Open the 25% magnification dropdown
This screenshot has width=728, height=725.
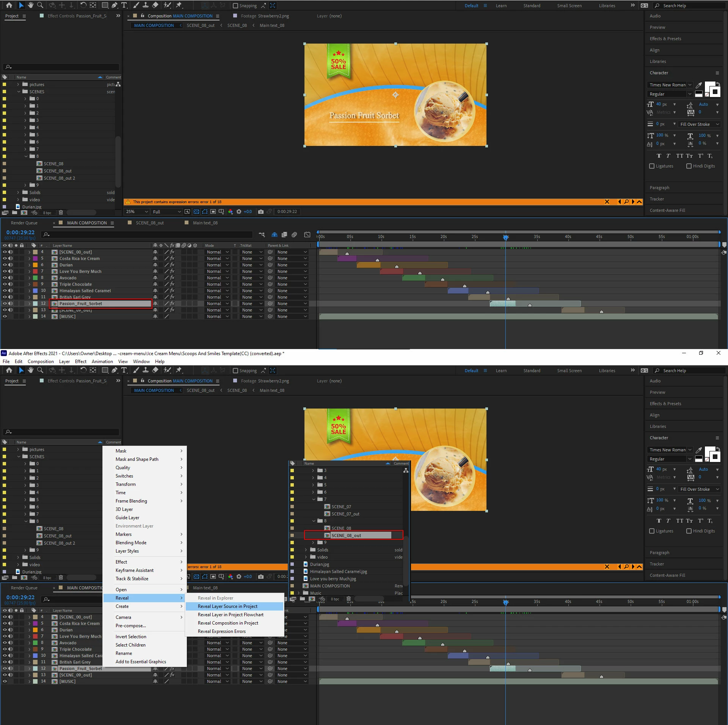point(137,211)
